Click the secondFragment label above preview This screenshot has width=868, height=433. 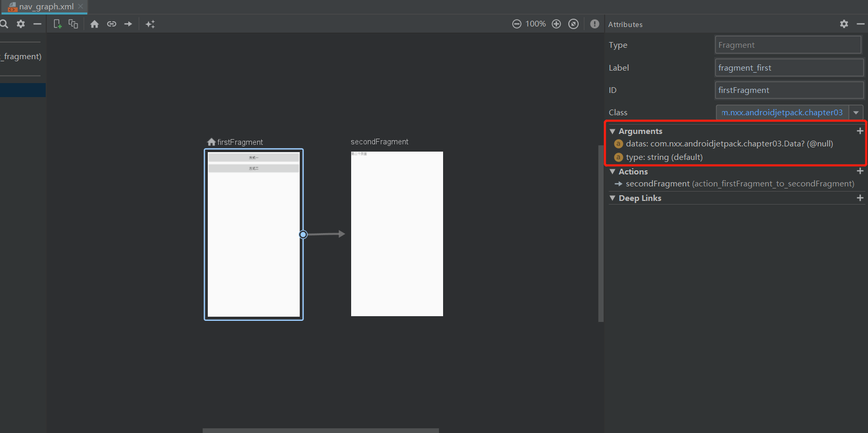pyautogui.click(x=380, y=142)
